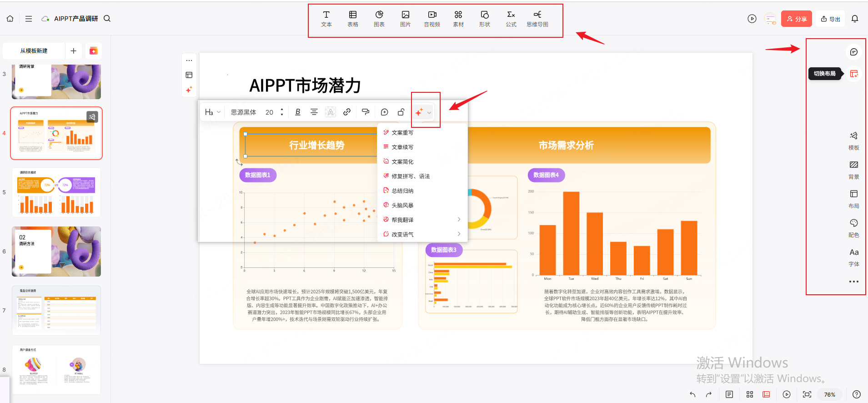Open slide more-options three dots

pos(189,60)
